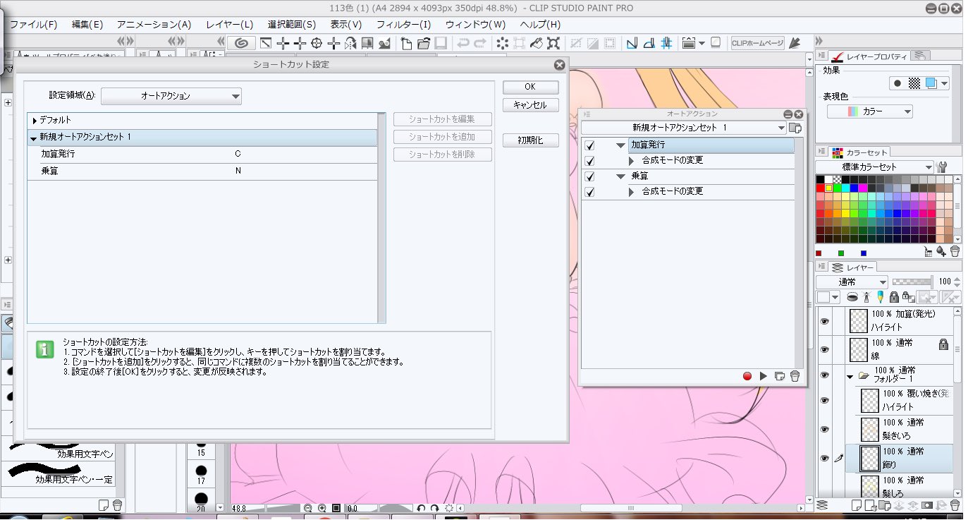This screenshot has height=532, width=980.
Task: Adjust the layer opacity slider
Action: pyautogui.click(x=913, y=282)
